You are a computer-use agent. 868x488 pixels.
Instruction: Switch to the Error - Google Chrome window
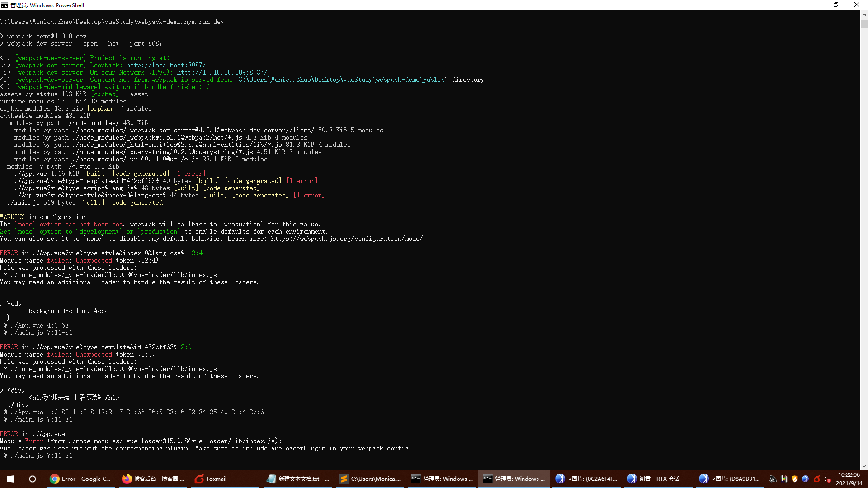coord(80,479)
